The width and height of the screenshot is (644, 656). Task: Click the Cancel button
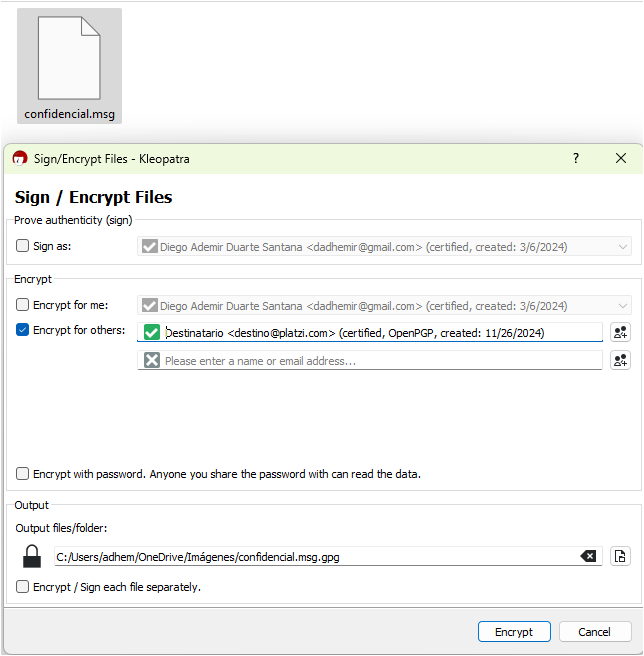(x=594, y=632)
